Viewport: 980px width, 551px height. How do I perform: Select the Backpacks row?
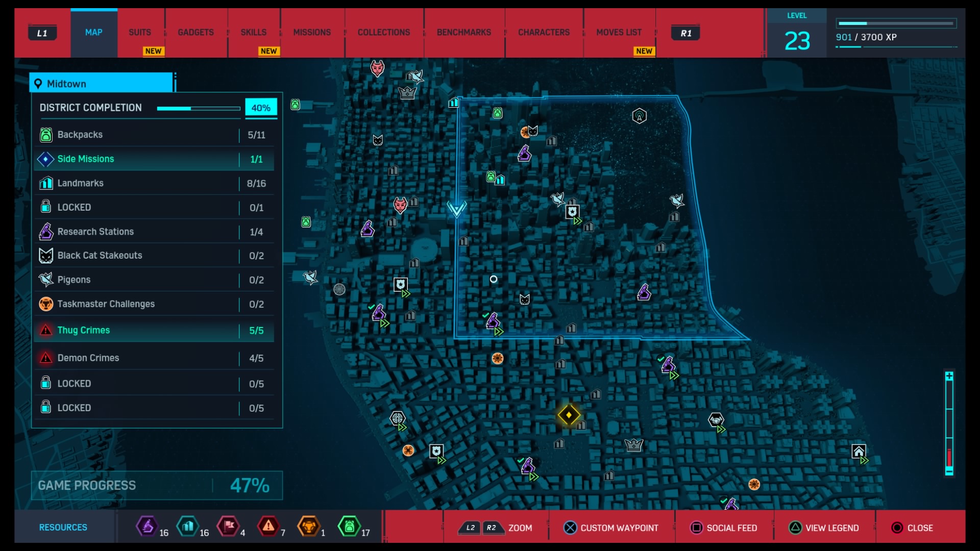pos(155,135)
